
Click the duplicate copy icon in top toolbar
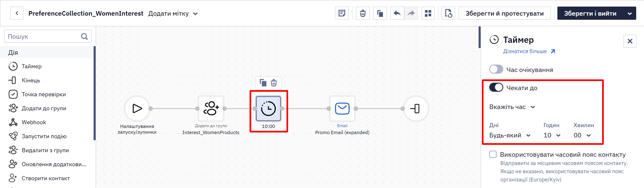[380, 13]
